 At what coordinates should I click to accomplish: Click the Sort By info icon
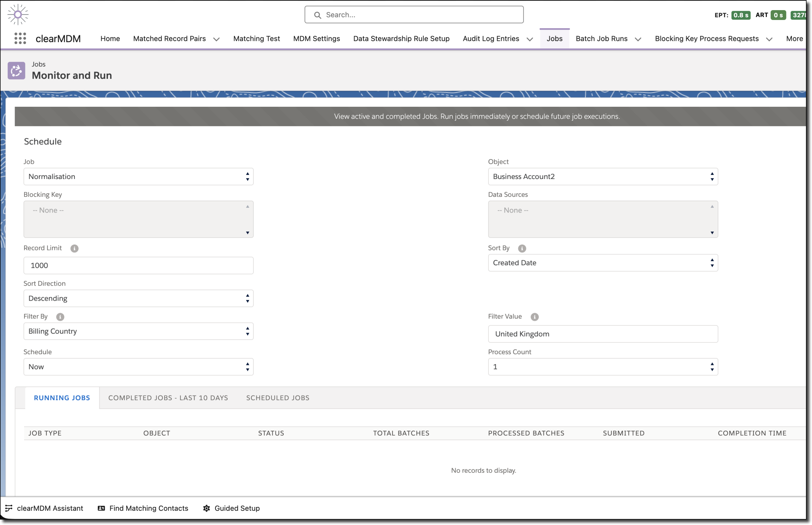(522, 248)
